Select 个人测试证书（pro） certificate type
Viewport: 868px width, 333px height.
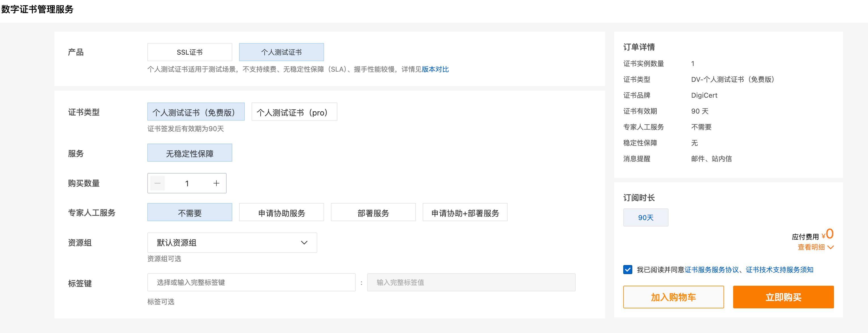tap(294, 112)
